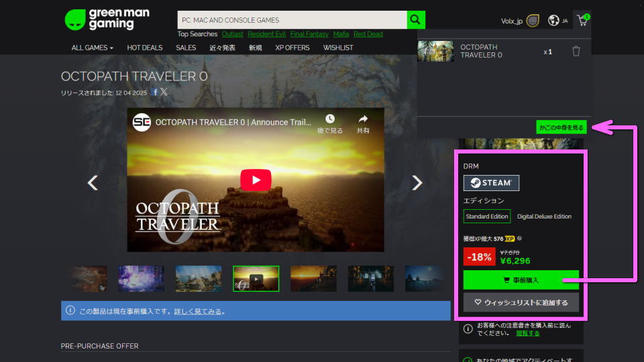
Task: Click the Green Man Gaming logo
Action: click(107, 19)
